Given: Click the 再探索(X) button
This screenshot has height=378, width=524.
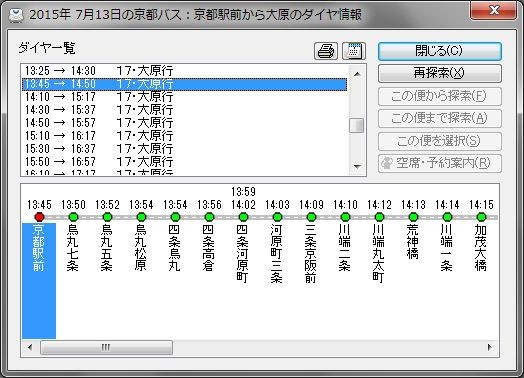Looking at the screenshot, I should [440, 73].
